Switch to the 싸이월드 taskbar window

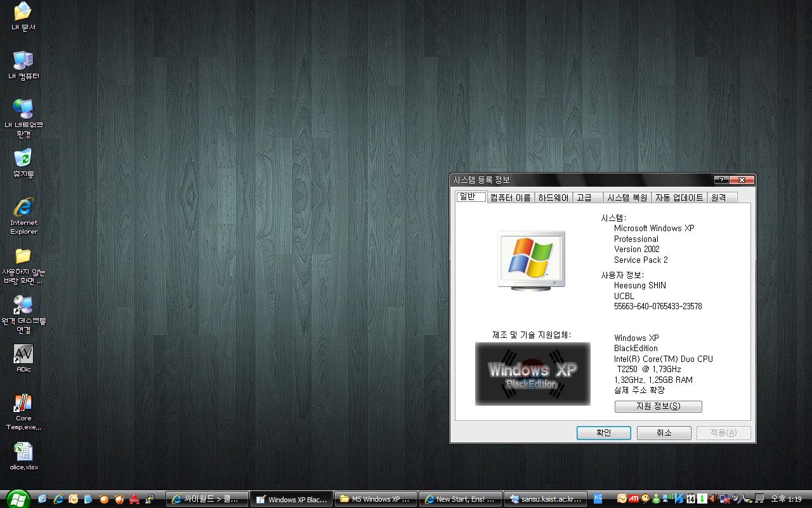[x=207, y=499]
